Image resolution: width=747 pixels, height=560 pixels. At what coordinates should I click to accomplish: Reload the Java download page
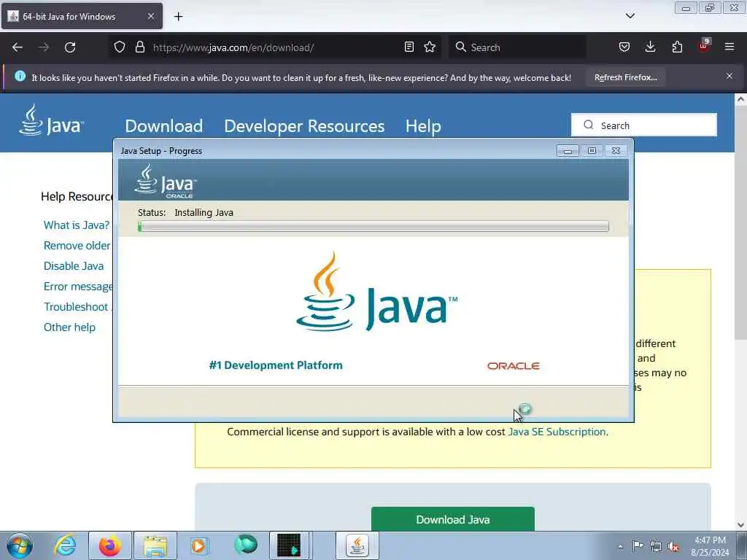pyautogui.click(x=70, y=47)
